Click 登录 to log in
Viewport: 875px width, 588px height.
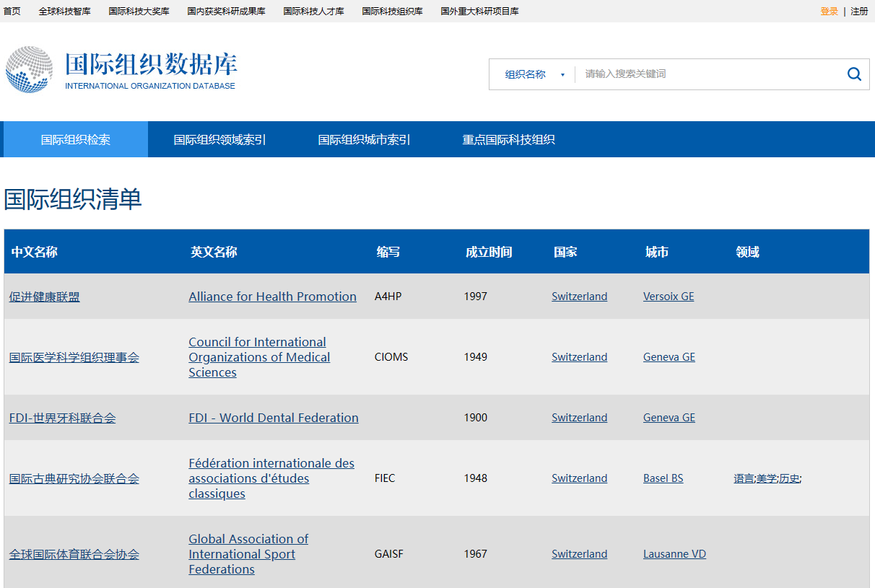click(829, 12)
